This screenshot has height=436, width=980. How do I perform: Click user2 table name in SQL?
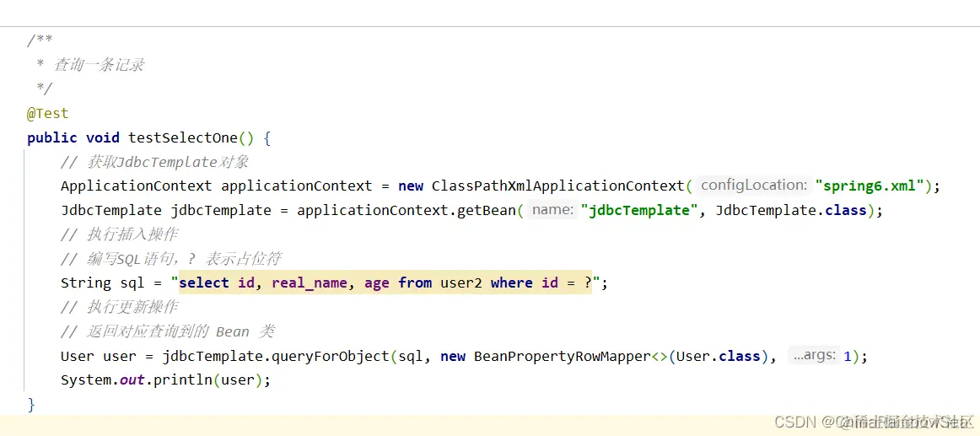pyautogui.click(x=461, y=283)
